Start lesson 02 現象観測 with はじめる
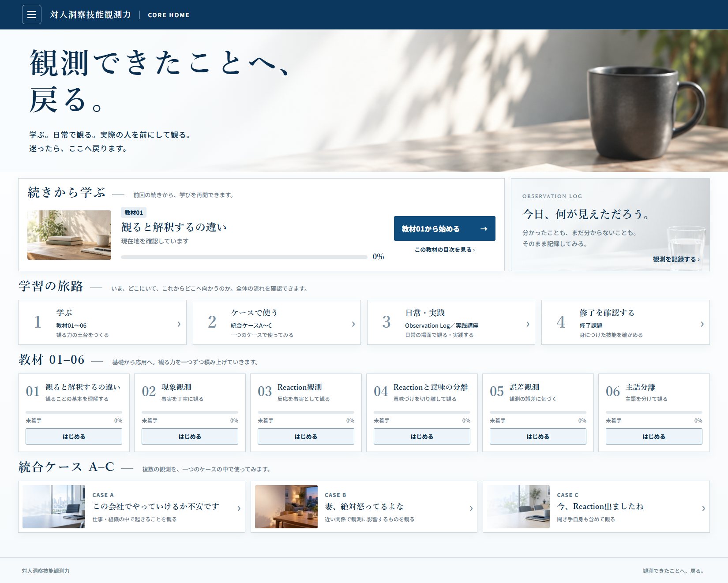This screenshot has width=728, height=583. (x=190, y=437)
